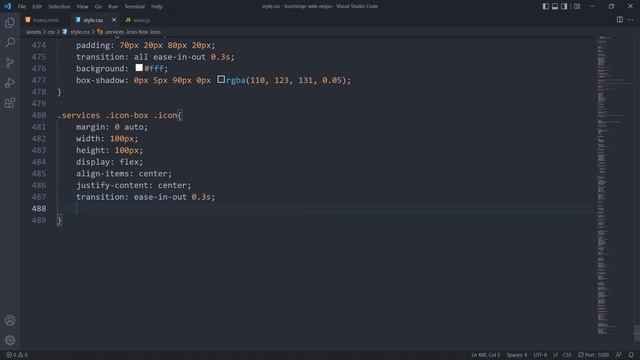Close the style.css tab
The width and height of the screenshot is (640, 360).
pyautogui.click(x=114, y=20)
